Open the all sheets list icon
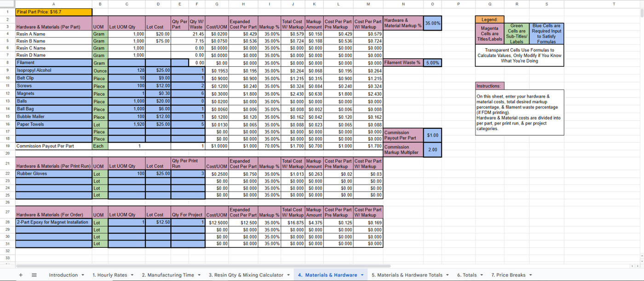Image resolution: width=644 pixels, height=281 pixels. click(x=34, y=275)
